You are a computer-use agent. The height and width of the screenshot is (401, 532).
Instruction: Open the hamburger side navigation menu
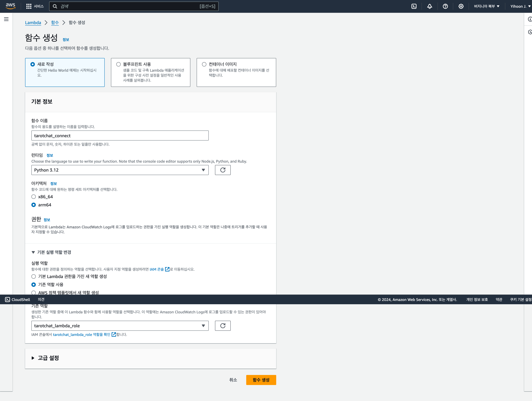6,19
